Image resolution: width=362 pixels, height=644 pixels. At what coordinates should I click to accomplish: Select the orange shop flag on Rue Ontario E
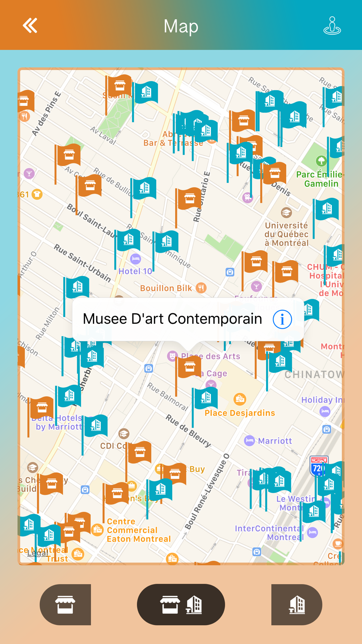tap(189, 198)
